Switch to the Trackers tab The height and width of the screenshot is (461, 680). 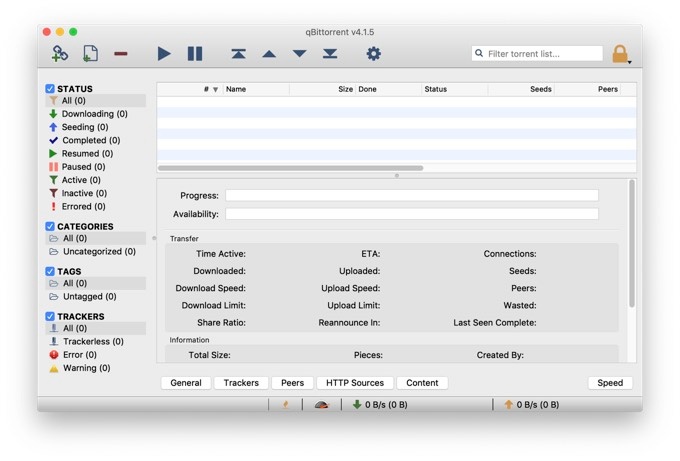(x=241, y=383)
